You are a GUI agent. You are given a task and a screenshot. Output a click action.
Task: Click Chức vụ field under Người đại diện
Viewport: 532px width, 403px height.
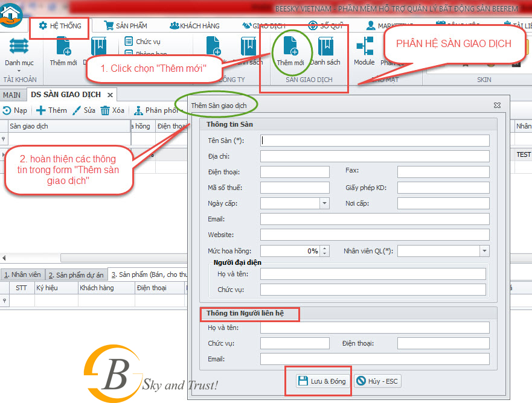(373, 290)
